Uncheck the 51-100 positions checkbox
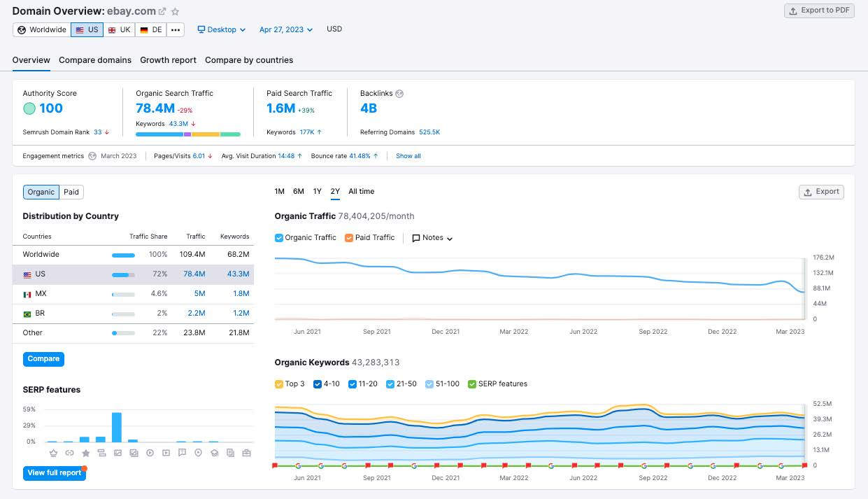868x499 pixels. pos(429,384)
